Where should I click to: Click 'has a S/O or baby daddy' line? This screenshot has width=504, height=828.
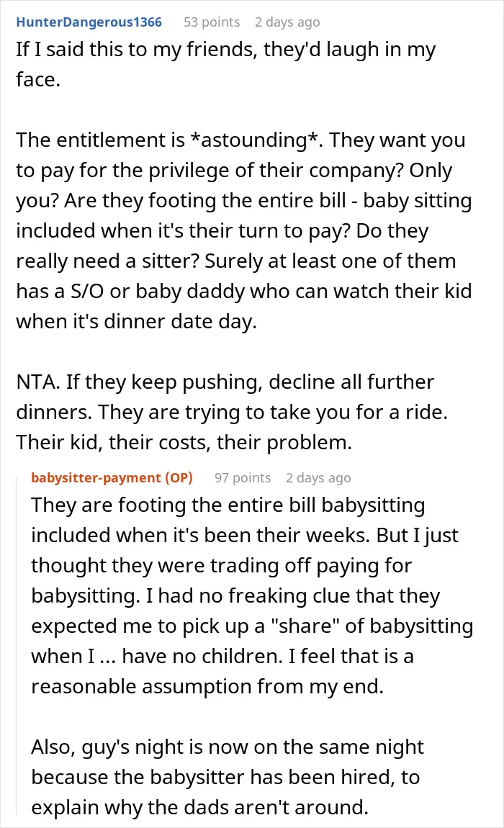point(243,291)
